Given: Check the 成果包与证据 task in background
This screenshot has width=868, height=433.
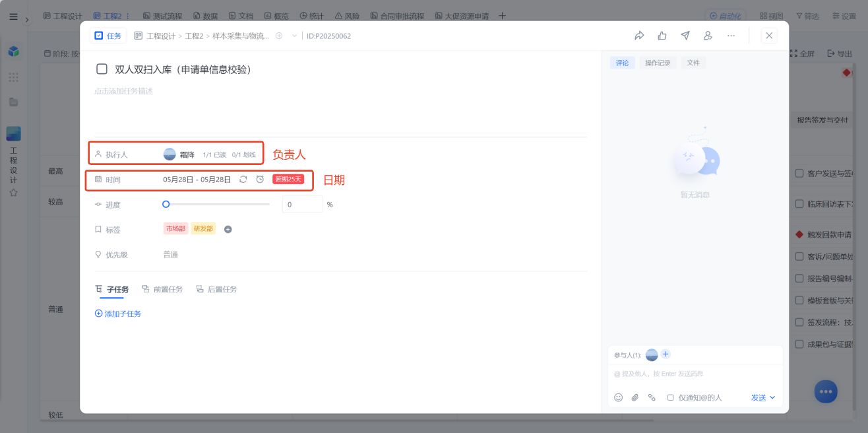Looking at the screenshot, I should click(799, 344).
